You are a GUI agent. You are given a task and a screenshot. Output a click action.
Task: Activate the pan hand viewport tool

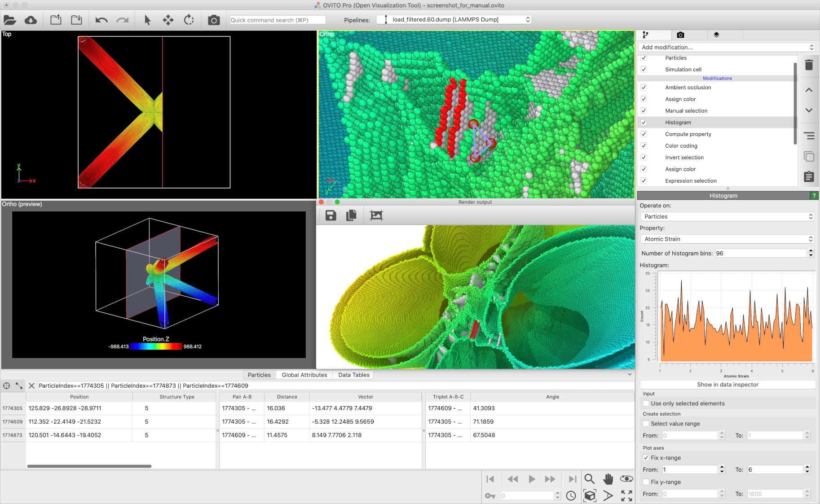click(x=608, y=479)
